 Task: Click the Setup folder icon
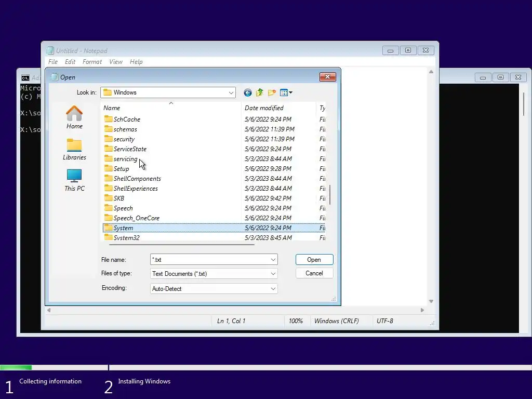(108, 168)
